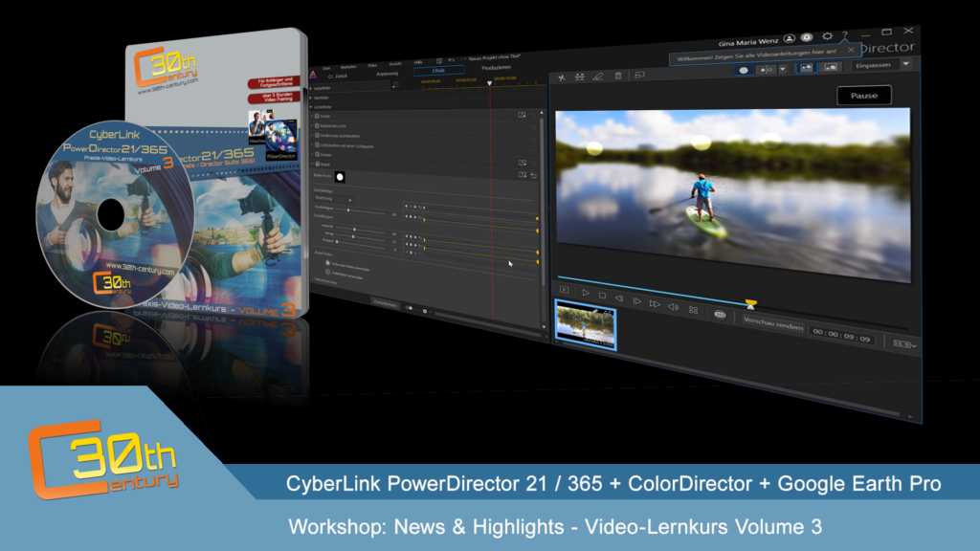Screen dimensions: 980x551
Task: Click the clip preview mode icon left of play
Action: 564,289
